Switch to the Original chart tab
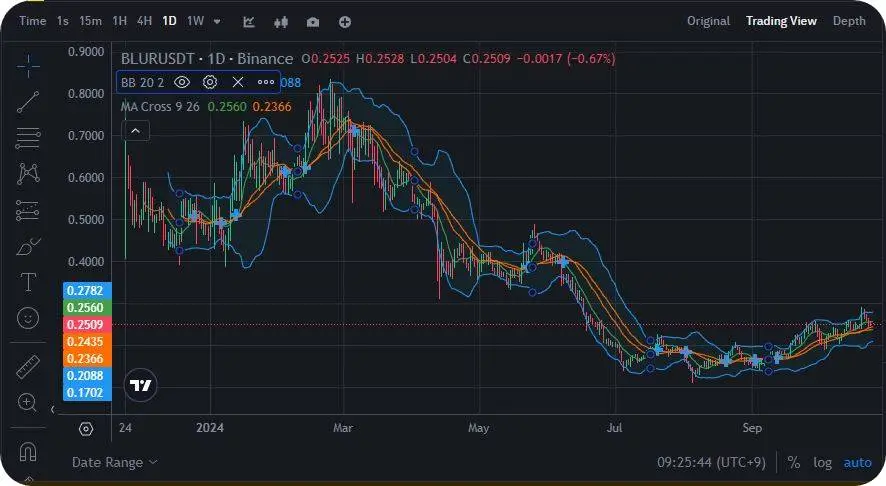 coord(708,21)
